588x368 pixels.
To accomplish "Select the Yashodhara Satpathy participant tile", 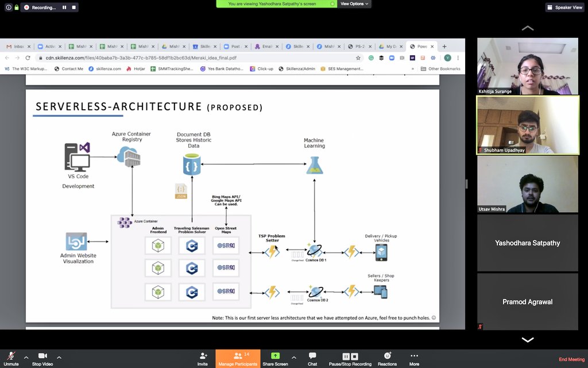I will (527, 243).
